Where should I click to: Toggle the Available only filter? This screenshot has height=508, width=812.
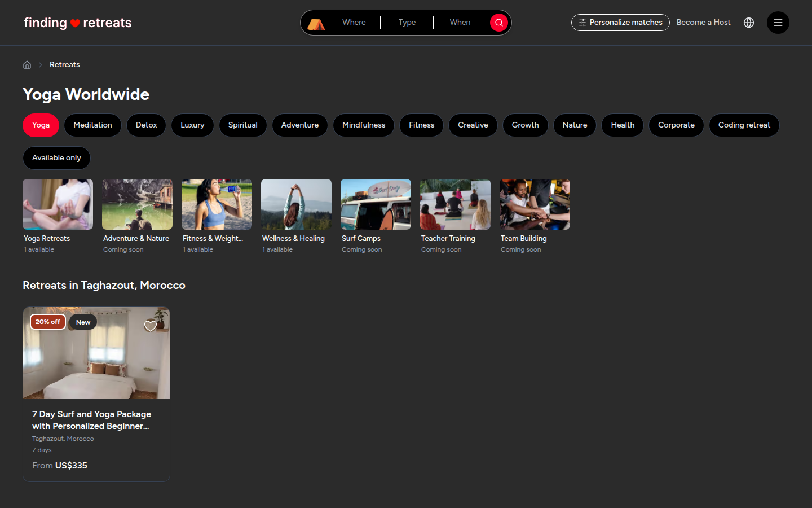click(x=56, y=158)
